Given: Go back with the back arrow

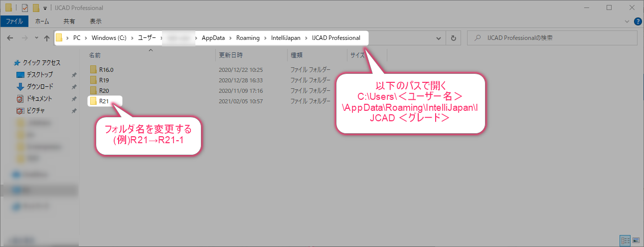Looking at the screenshot, I should tap(10, 38).
